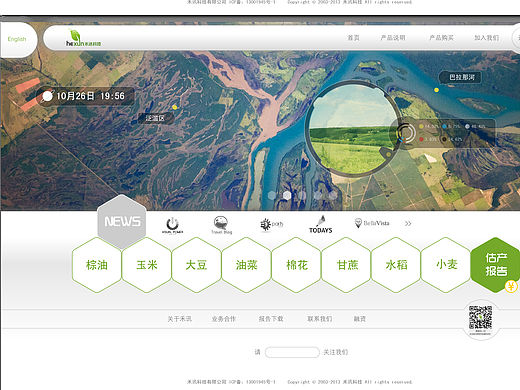Focus the input field beside 关注我们
The width and height of the screenshot is (520, 390).
click(292, 352)
